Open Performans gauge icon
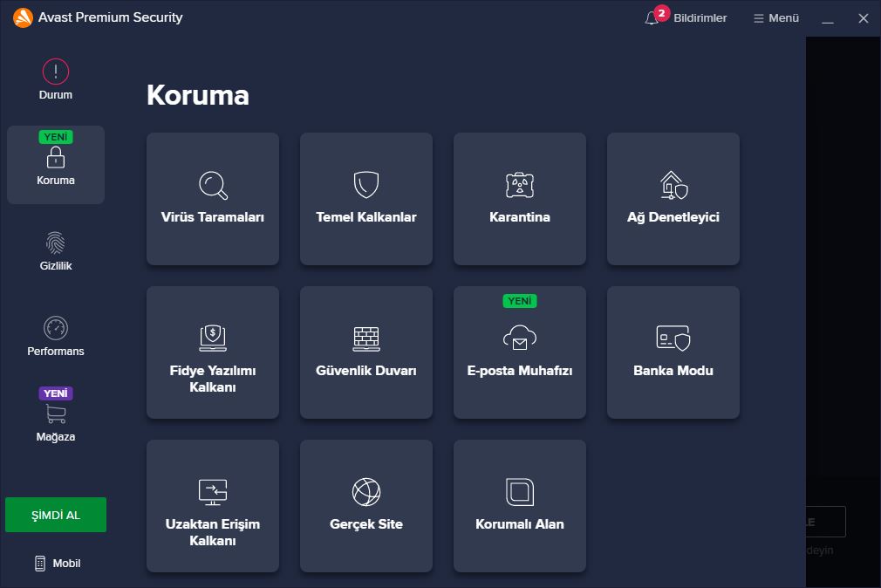881x588 pixels. coord(56,328)
